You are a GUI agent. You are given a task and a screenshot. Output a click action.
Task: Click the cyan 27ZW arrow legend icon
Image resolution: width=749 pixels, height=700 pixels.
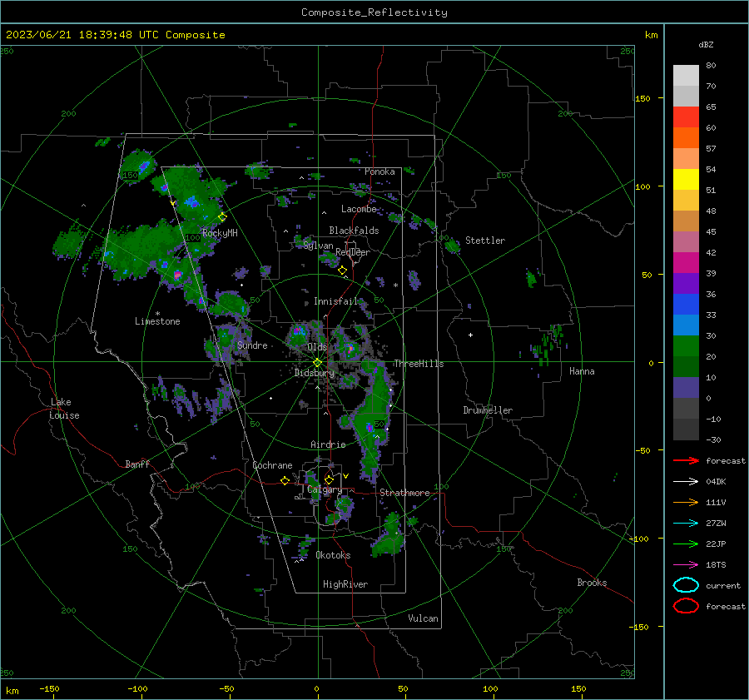coord(686,524)
